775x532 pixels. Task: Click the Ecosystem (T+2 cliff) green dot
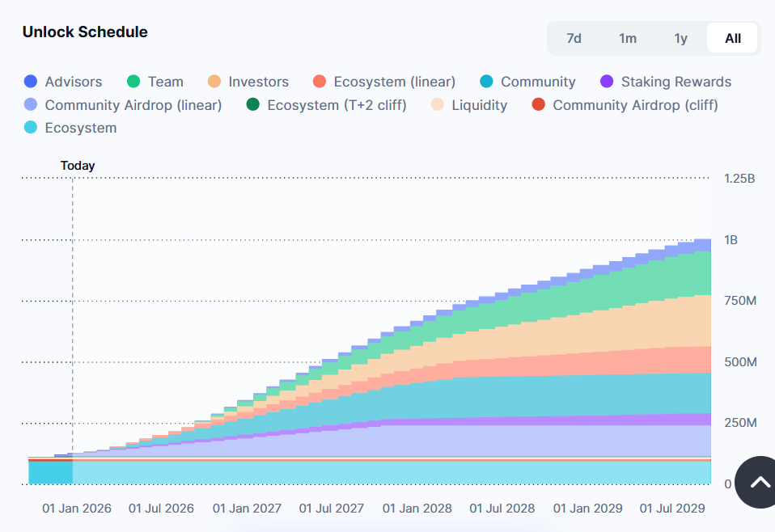point(252,105)
